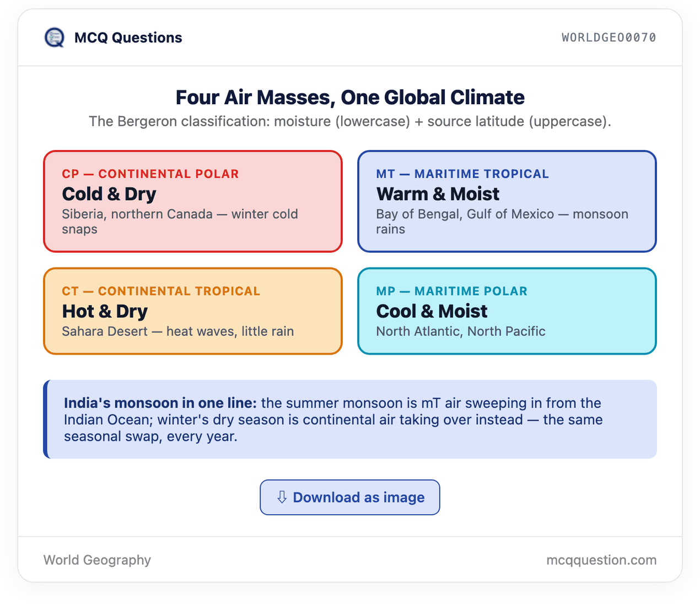This screenshot has width=700, height=604.
Task: Click the Sahara Desert description text
Action: click(x=177, y=332)
